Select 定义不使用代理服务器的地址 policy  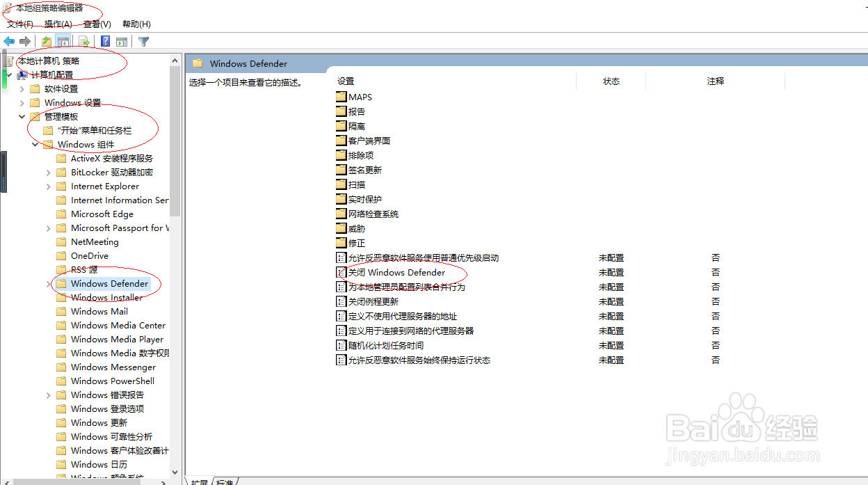[x=402, y=316]
